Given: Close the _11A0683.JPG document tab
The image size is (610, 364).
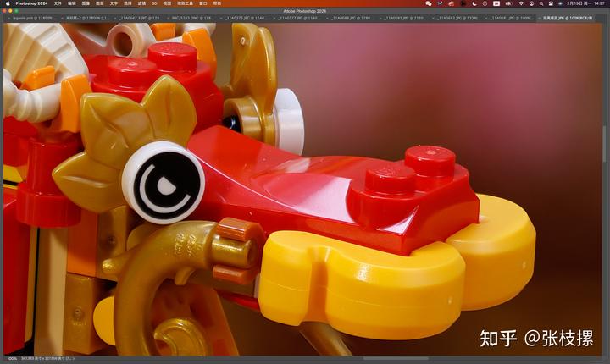Looking at the screenshot, I should [381, 19].
